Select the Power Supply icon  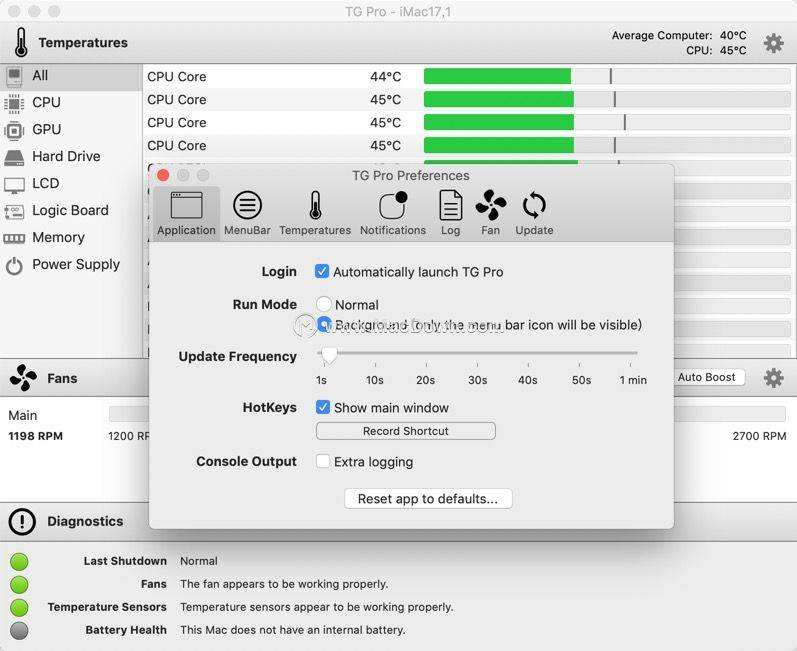14,265
